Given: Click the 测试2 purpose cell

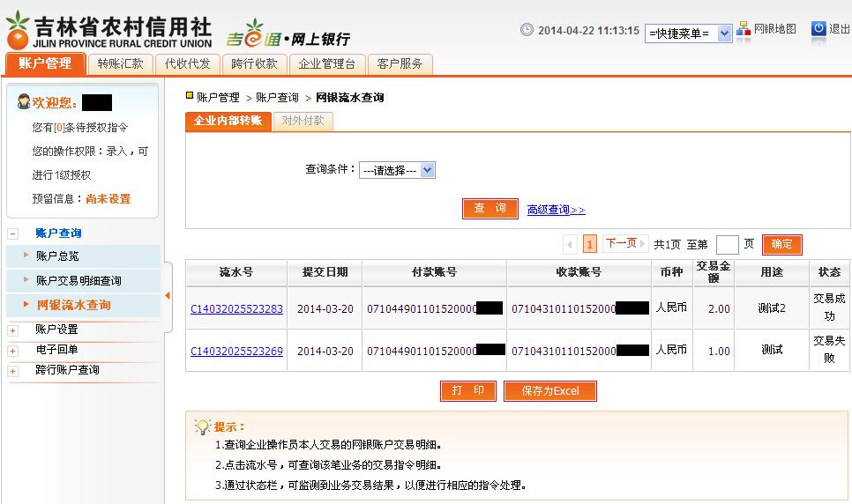Looking at the screenshot, I should pos(772,308).
